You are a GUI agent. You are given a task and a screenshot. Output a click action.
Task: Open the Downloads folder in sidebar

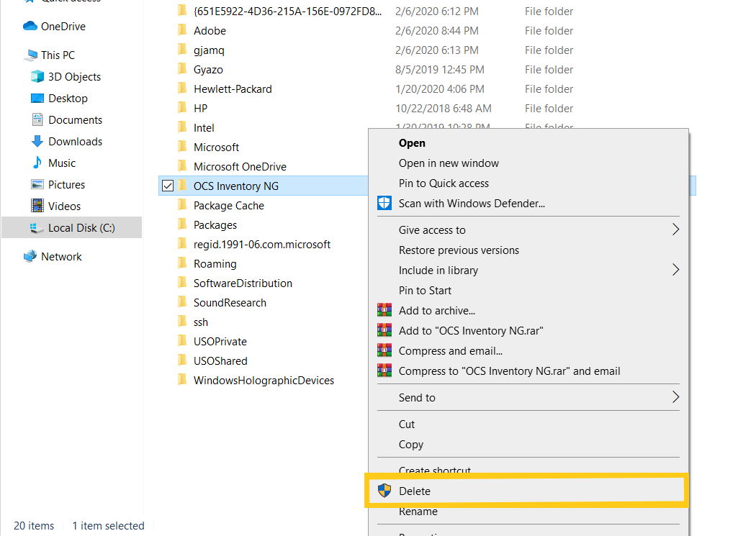[75, 141]
